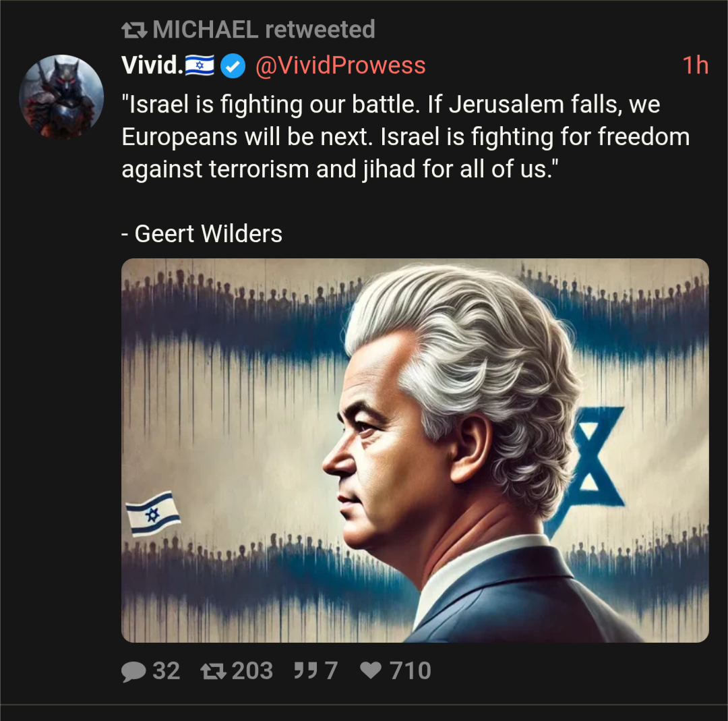Open the @VividProwess handle link
Viewport: 728px width, 721px height.
coord(340,65)
